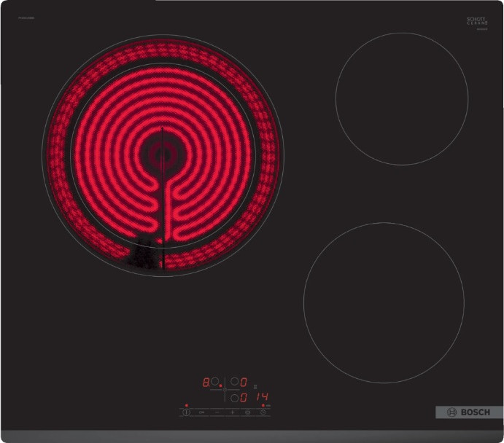This screenshot has height=443, width=504.
Task: Touch the '14' timer display
Action: [x=263, y=397]
